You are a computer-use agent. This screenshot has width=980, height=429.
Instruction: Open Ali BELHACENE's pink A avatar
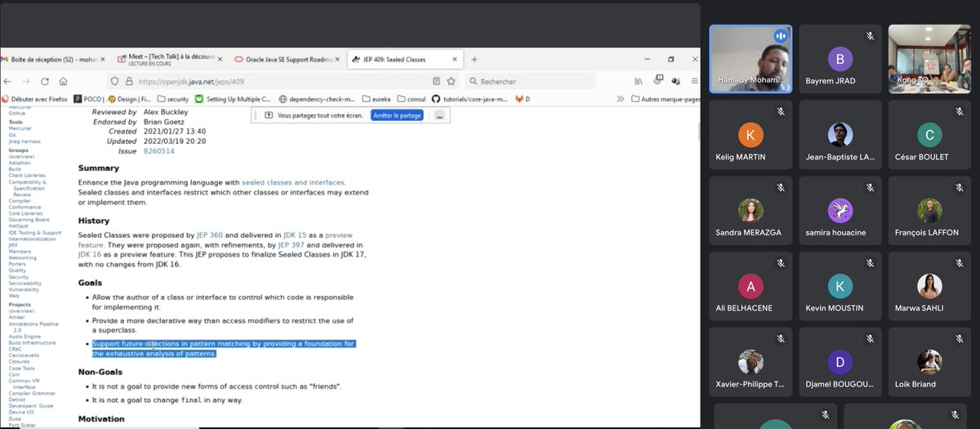pos(751,286)
